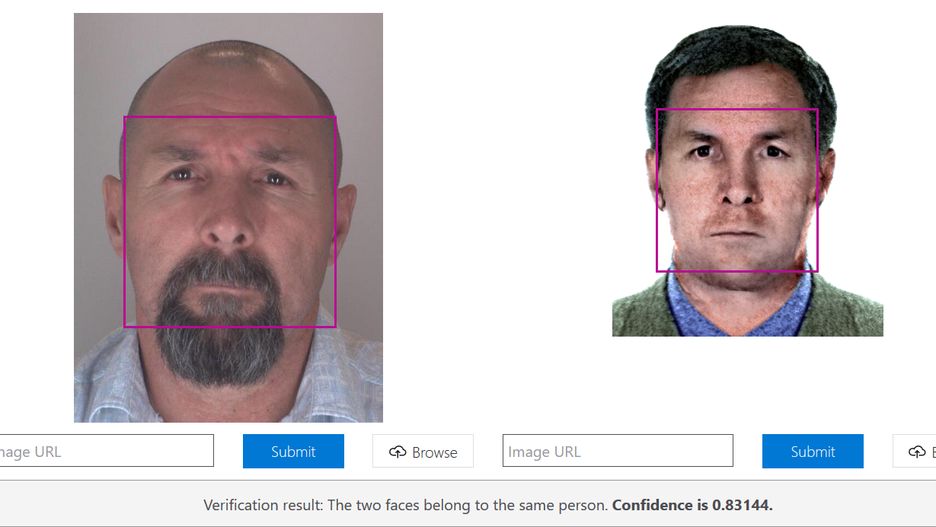Viewport: 936px width, 527px height.
Task: Click the cloud upload icon on Browse
Action: coord(398,452)
